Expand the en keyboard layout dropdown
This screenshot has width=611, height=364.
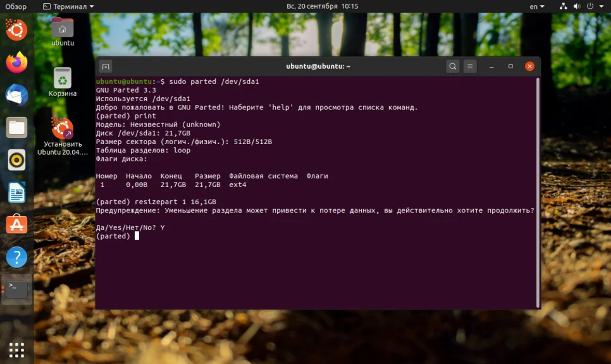pos(536,6)
